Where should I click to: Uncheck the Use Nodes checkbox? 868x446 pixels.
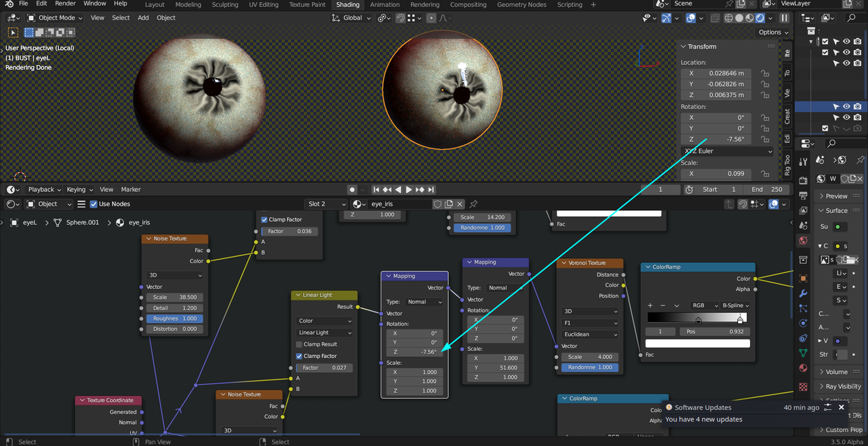pyautogui.click(x=94, y=204)
